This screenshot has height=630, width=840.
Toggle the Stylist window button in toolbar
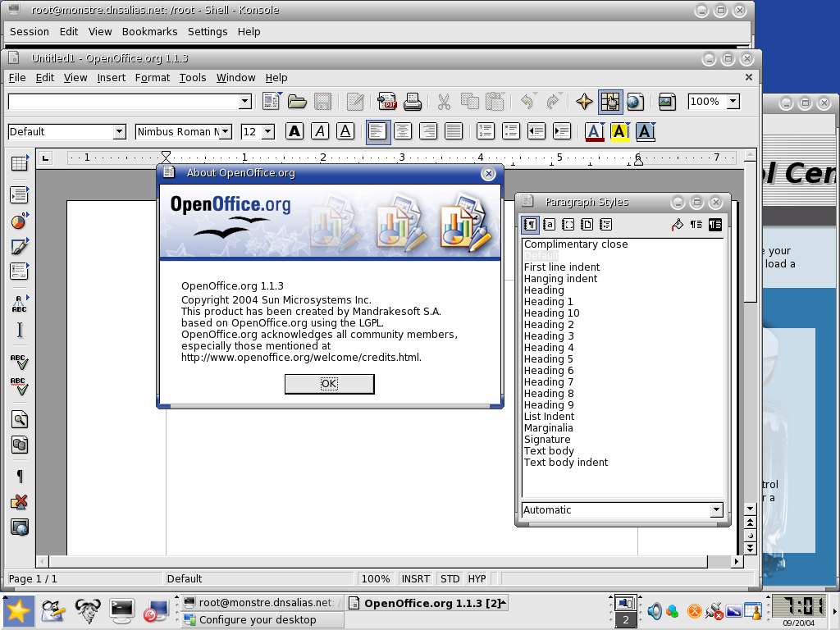coord(610,102)
